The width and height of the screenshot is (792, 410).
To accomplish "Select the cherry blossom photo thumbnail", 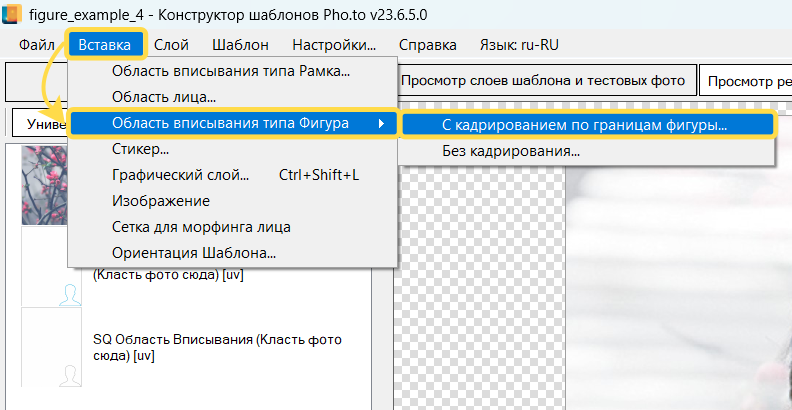I will click(44, 185).
